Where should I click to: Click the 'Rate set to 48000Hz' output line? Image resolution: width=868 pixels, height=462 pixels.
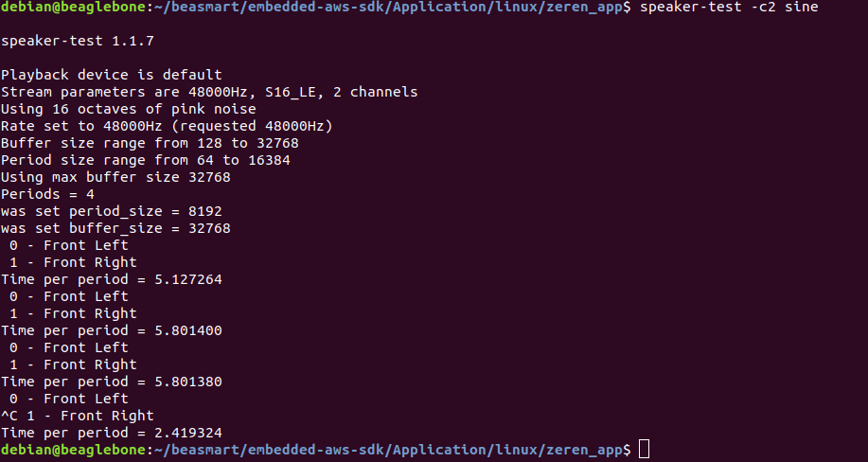tap(167, 126)
